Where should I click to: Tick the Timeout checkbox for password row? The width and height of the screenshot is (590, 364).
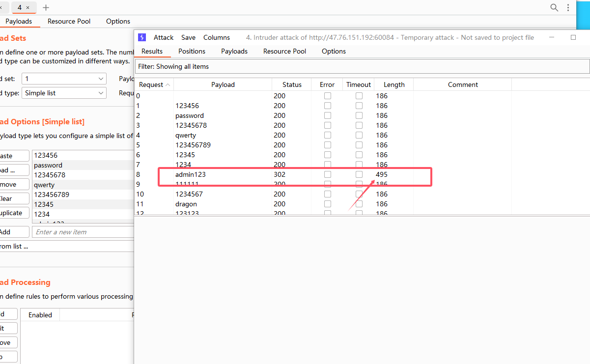pyautogui.click(x=359, y=115)
